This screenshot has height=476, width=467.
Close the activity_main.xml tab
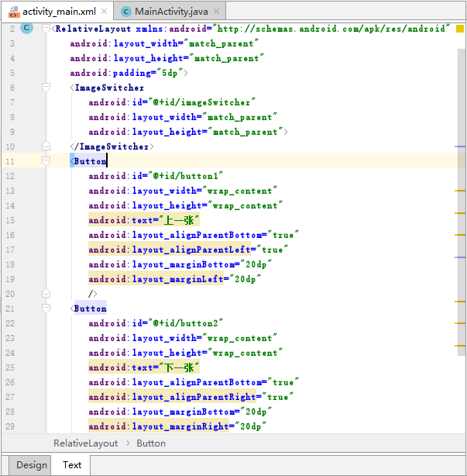point(104,12)
